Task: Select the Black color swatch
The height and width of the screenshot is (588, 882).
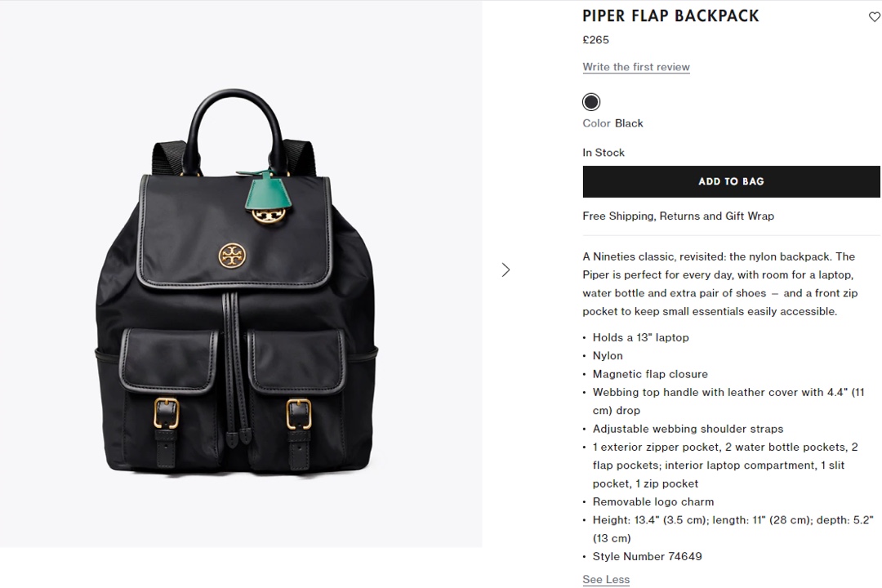Action: 591,102
